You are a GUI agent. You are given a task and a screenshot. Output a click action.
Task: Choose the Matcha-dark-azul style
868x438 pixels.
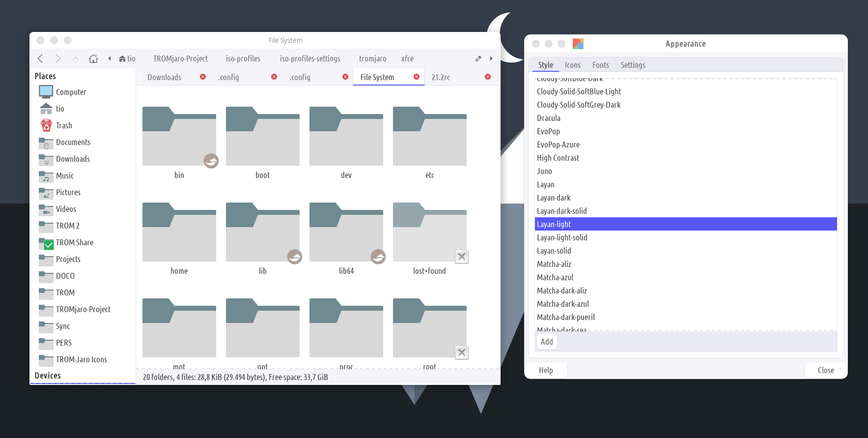[563, 304]
